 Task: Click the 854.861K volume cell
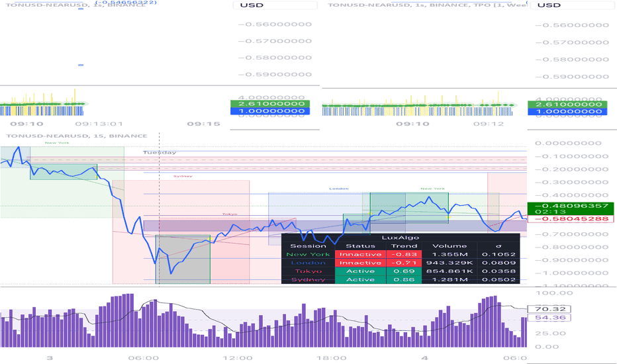450,271
